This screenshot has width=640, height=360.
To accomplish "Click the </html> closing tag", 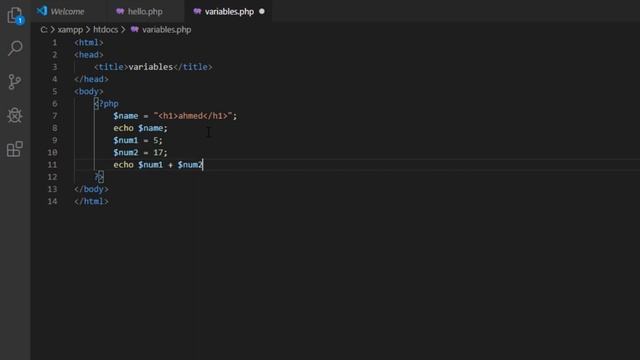I will click(x=91, y=202).
